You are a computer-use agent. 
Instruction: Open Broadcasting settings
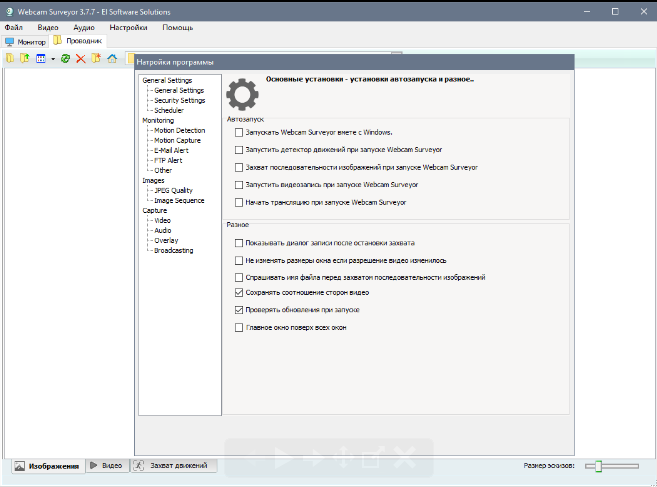click(173, 251)
